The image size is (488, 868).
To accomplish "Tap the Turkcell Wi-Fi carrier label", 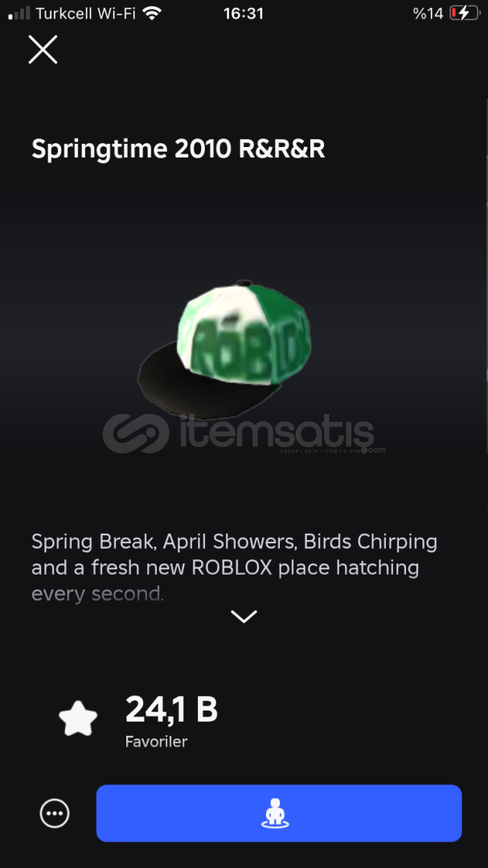I will pyautogui.click(x=86, y=14).
